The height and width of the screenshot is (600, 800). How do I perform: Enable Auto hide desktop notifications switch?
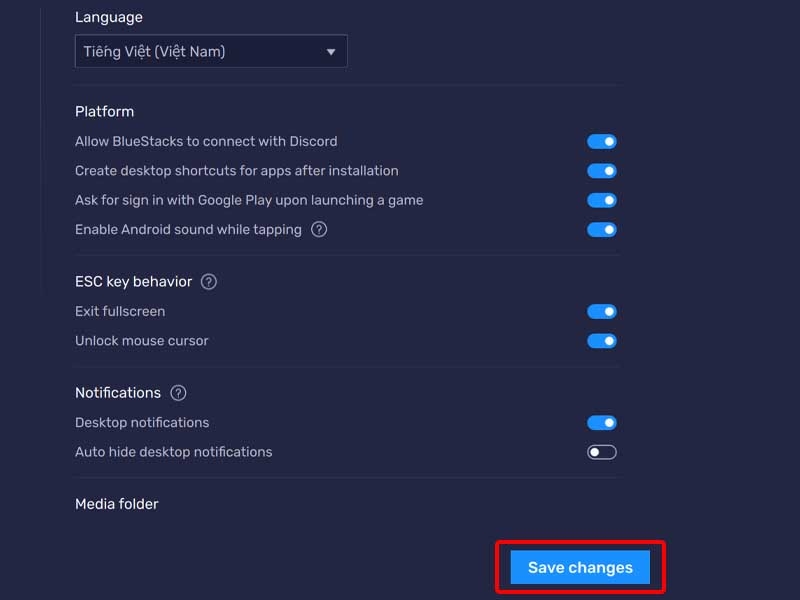(x=602, y=452)
